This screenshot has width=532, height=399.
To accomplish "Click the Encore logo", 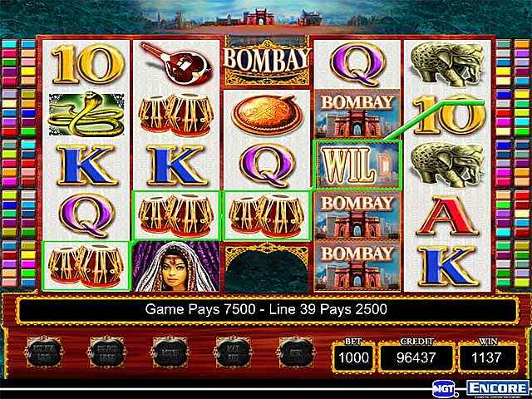I will [497, 389].
